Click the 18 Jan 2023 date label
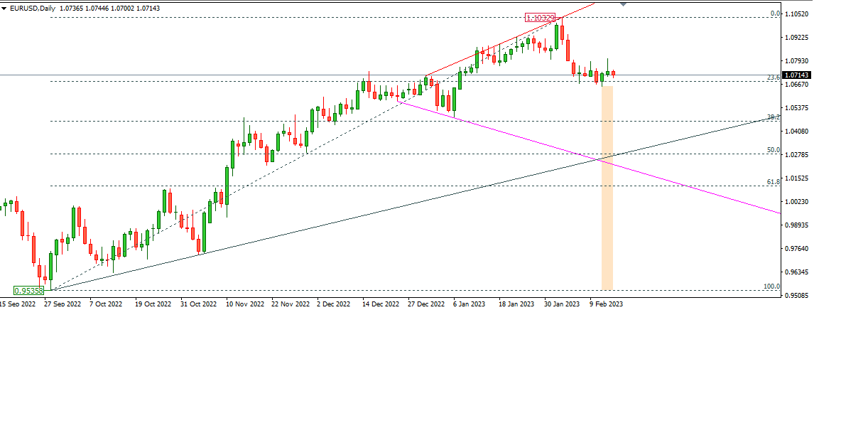Screen dimensions: 868x428 click(x=516, y=304)
